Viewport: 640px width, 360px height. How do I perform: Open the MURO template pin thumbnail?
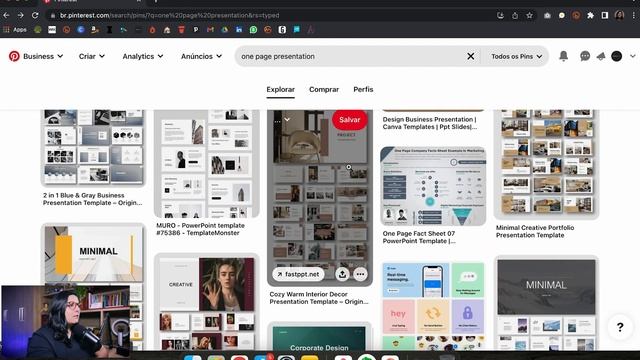click(207, 163)
